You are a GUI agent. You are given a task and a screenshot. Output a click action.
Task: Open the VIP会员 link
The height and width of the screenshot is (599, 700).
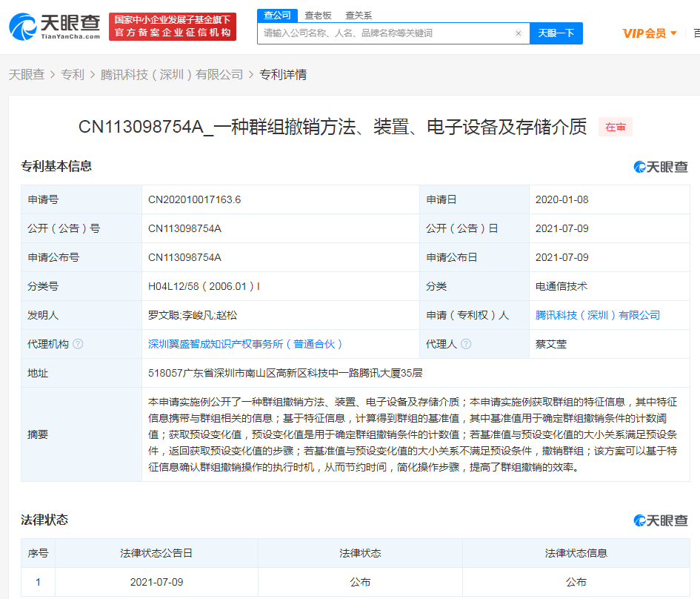click(x=644, y=33)
